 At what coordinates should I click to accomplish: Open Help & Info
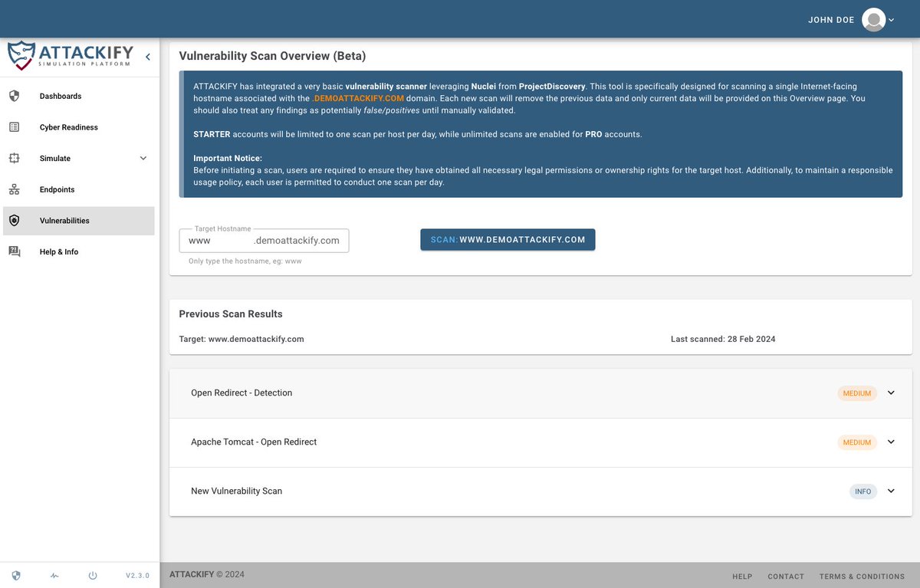coord(79,251)
